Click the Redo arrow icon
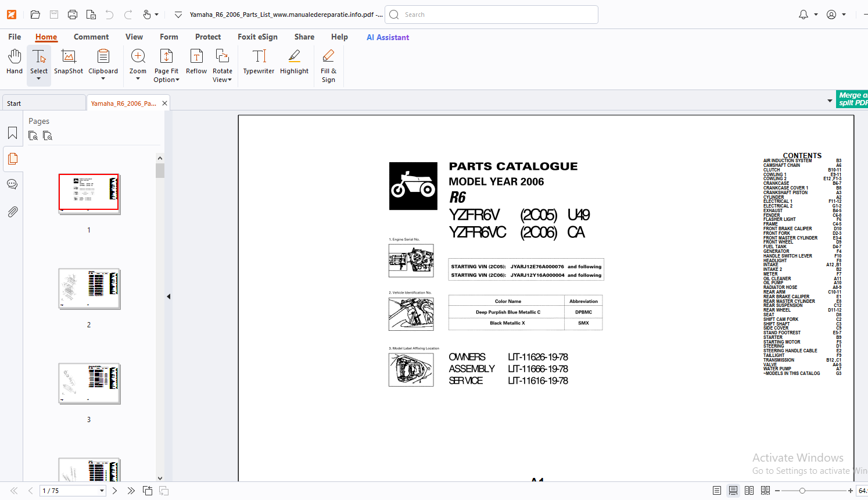The height and width of the screenshot is (500, 868). (x=128, y=15)
